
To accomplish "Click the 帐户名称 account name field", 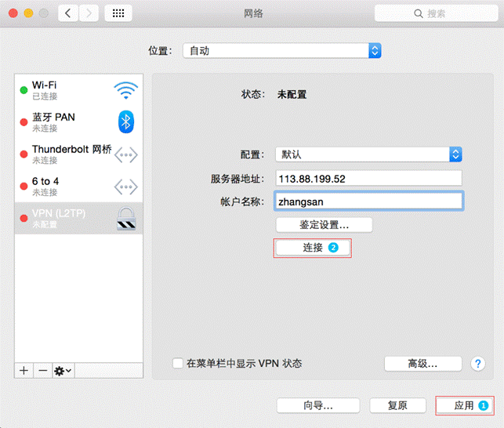I will pos(368,201).
